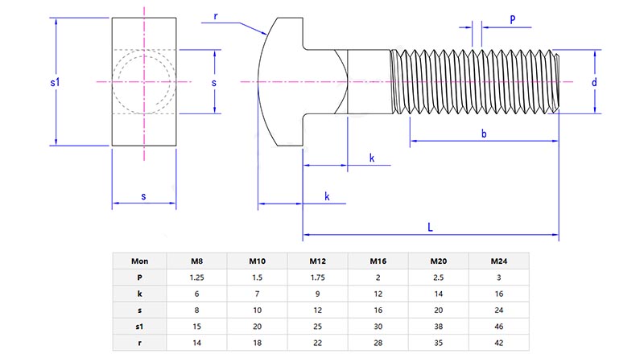Select the M24 column header

[499, 261]
